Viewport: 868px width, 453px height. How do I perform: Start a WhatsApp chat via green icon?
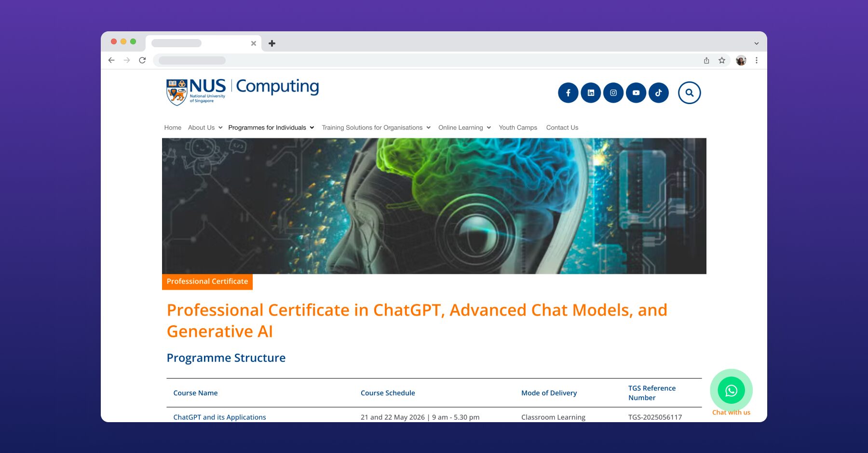(731, 391)
